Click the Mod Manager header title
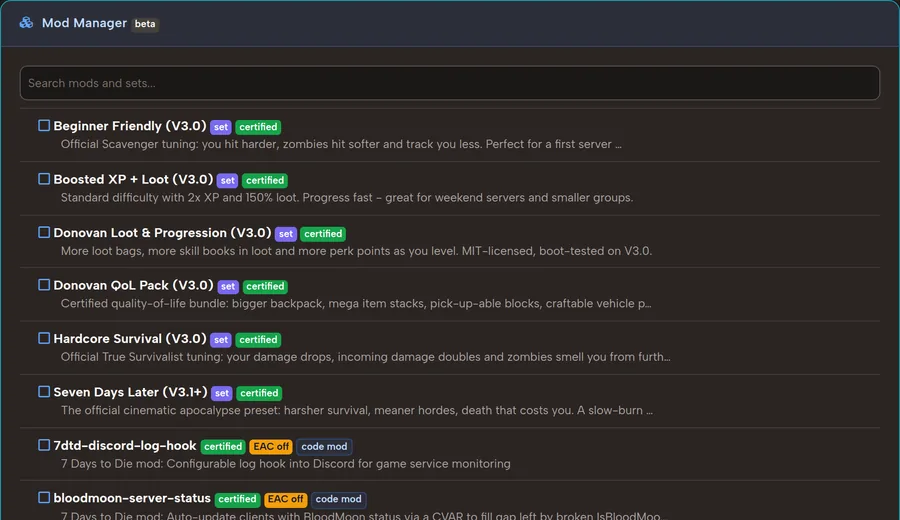Viewport: 900px width, 520px height. (84, 23)
